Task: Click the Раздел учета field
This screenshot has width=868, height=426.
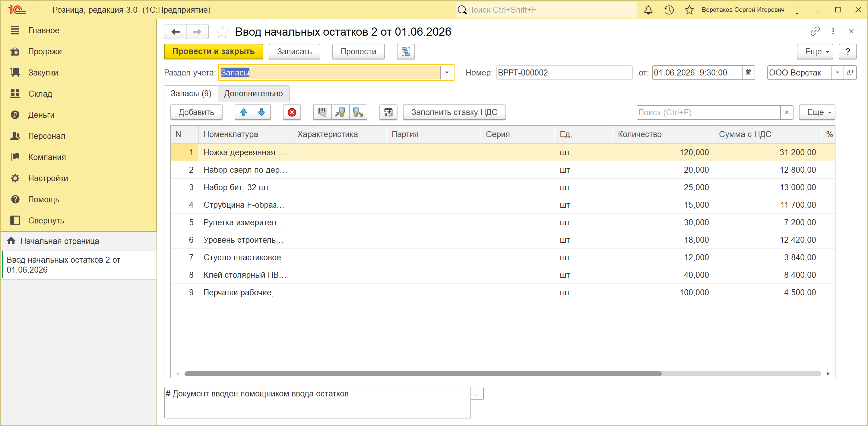Action: (330, 72)
